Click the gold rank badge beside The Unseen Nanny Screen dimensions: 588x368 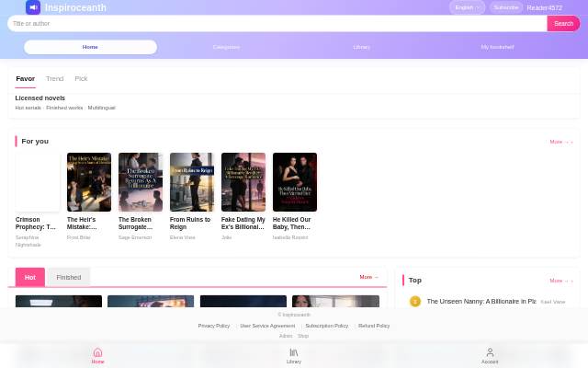(415, 301)
